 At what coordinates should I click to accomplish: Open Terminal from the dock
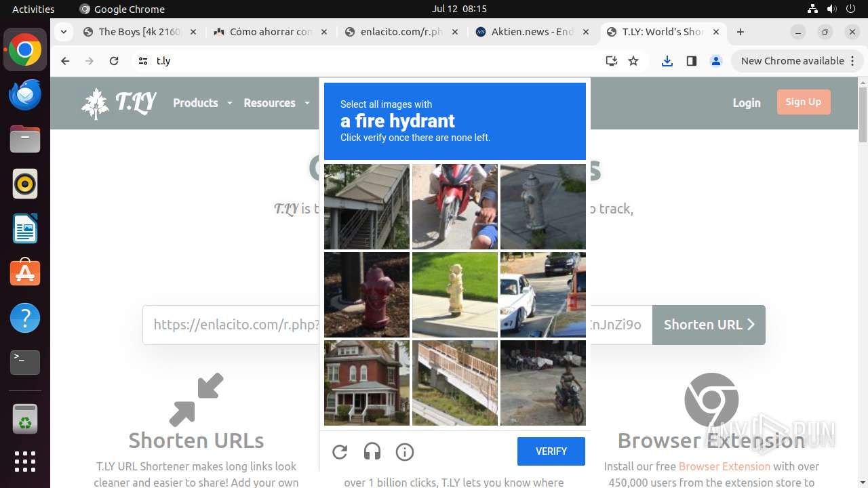point(25,363)
